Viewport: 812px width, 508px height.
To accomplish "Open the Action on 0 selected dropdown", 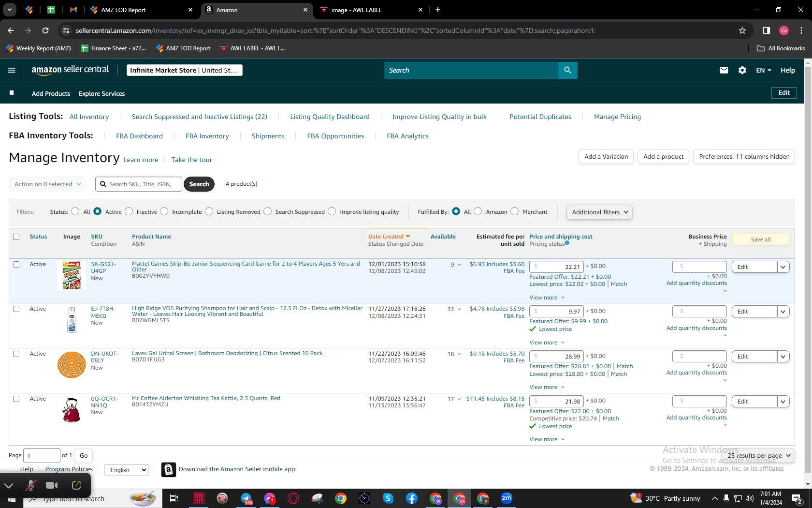I will pos(47,184).
